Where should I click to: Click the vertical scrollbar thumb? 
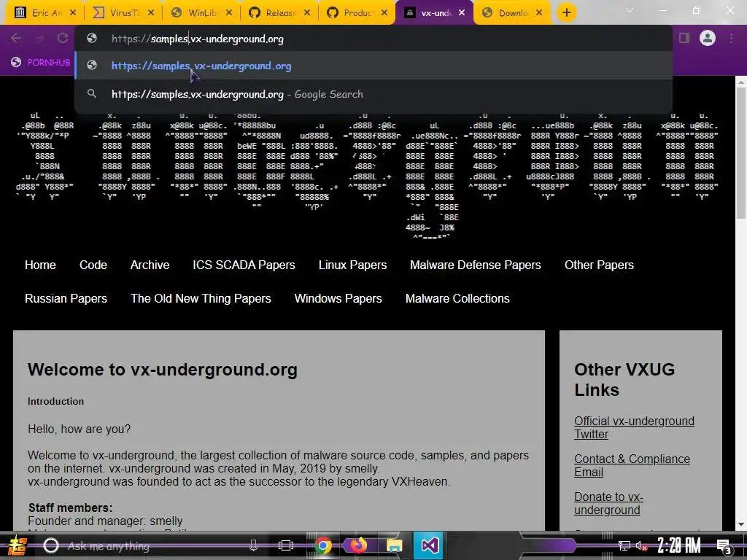click(x=741, y=152)
